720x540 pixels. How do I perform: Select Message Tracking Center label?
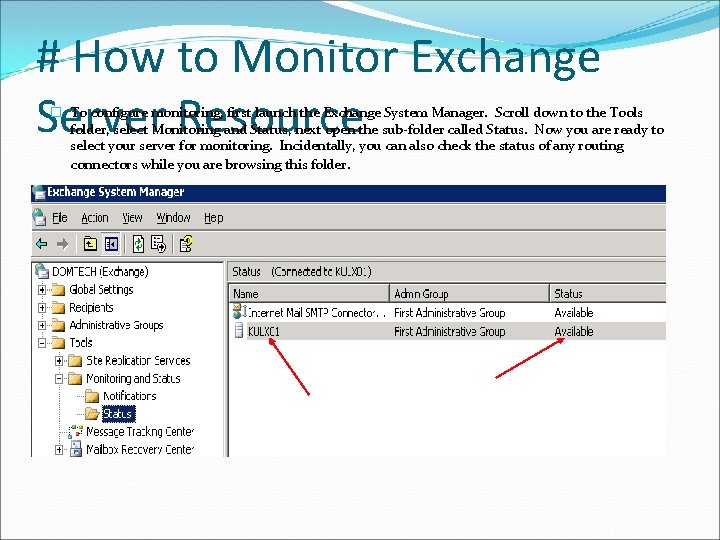click(x=140, y=432)
